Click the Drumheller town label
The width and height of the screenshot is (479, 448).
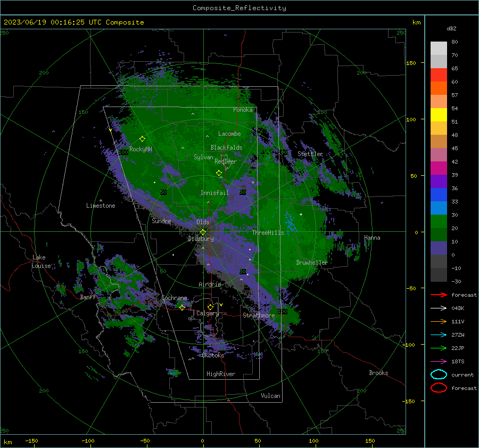311,263
